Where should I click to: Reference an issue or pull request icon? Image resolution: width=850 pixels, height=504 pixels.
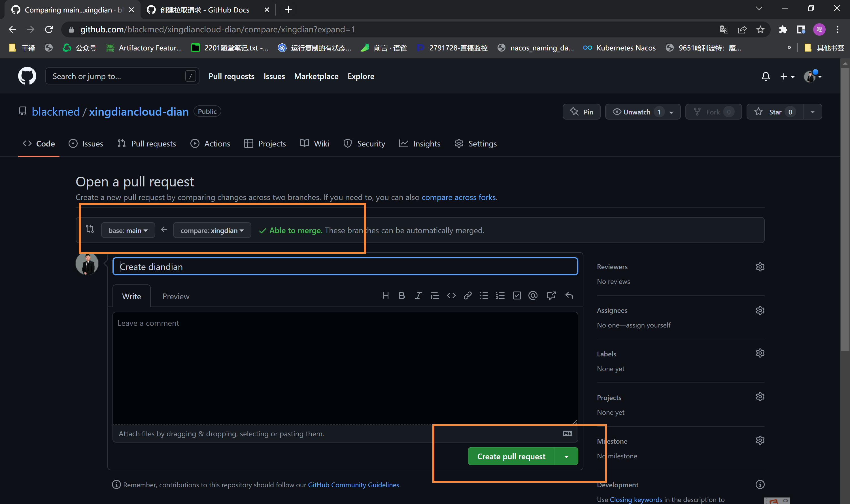pyautogui.click(x=551, y=296)
